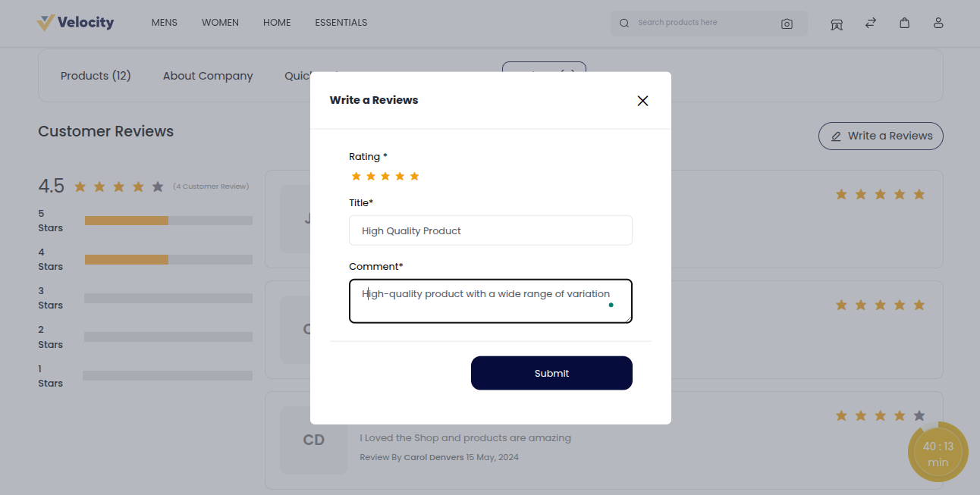Set rating to three stars
This screenshot has height=495, width=980.
point(385,175)
